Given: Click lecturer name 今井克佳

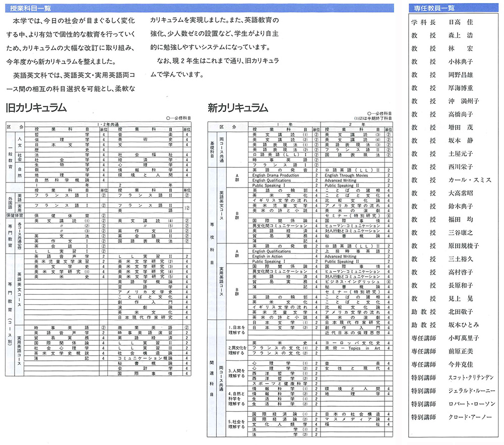Looking at the screenshot, I should (x=461, y=365).
